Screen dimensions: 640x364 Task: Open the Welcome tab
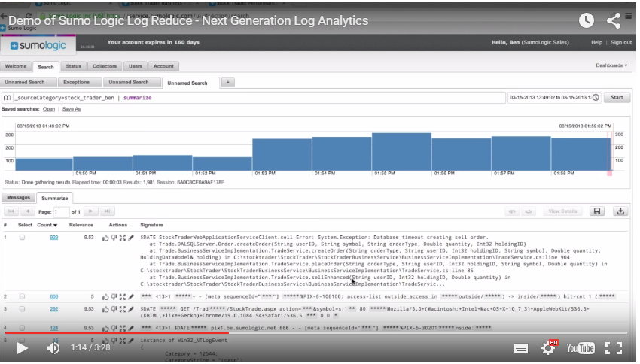pyautogui.click(x=16, y=66)
